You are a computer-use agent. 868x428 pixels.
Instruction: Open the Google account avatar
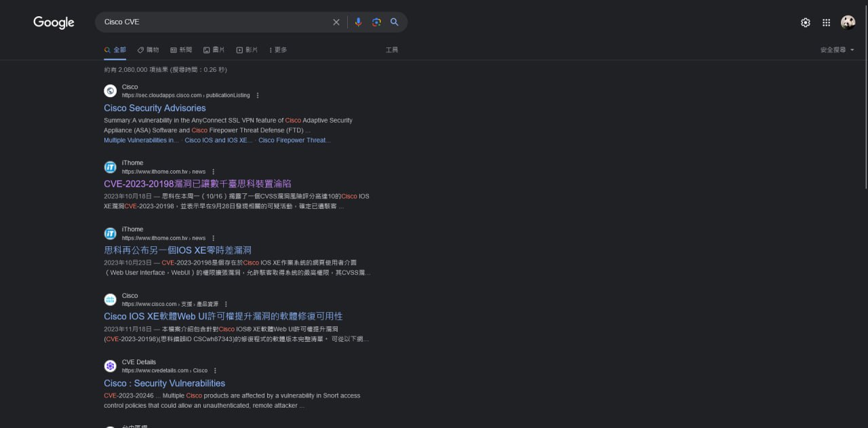[x=848, y=22]
